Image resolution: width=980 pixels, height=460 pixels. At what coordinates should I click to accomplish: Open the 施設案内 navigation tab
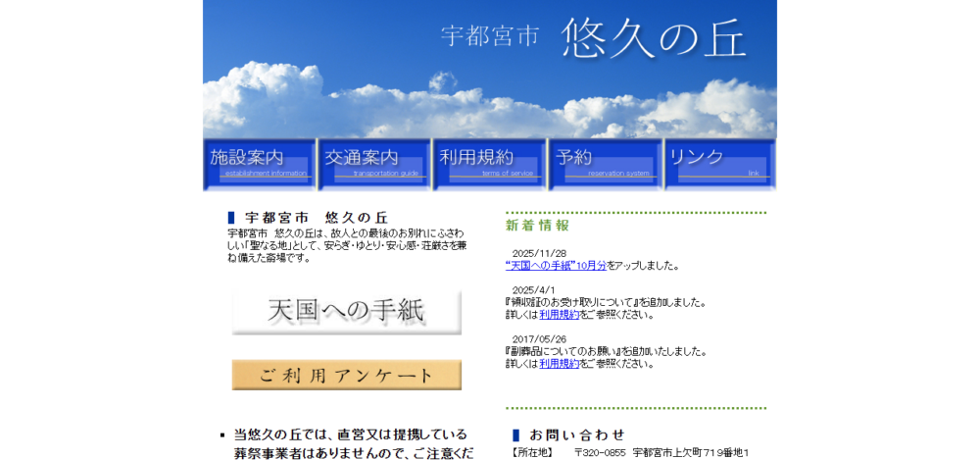point(260,165)
